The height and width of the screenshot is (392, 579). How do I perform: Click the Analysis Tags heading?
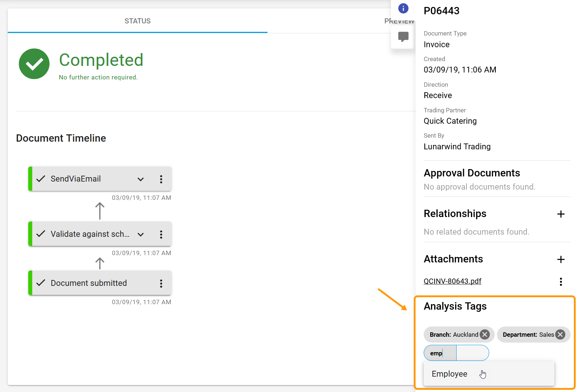point(455,306)
